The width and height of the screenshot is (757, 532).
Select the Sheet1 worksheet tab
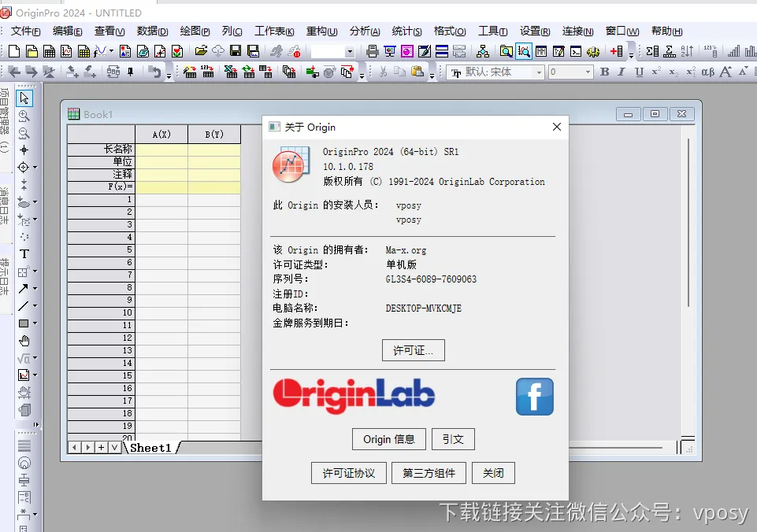coord(150,448)
